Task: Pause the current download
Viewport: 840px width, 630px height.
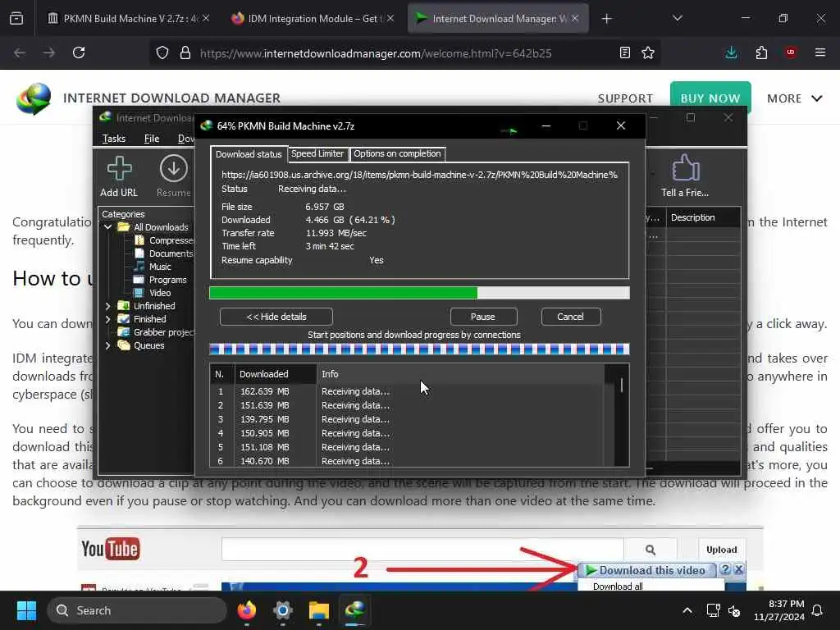Action: (483, 317)
